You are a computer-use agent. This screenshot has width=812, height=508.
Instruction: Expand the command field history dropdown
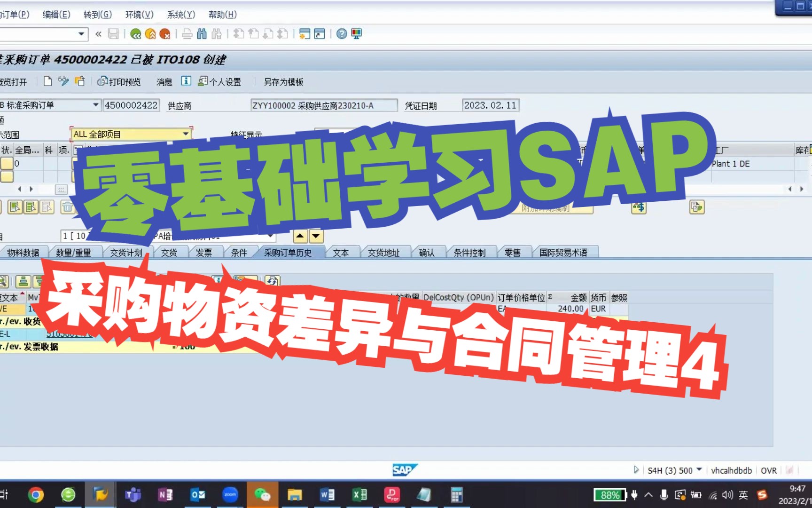pyautogui.click(x=81, y=34)
